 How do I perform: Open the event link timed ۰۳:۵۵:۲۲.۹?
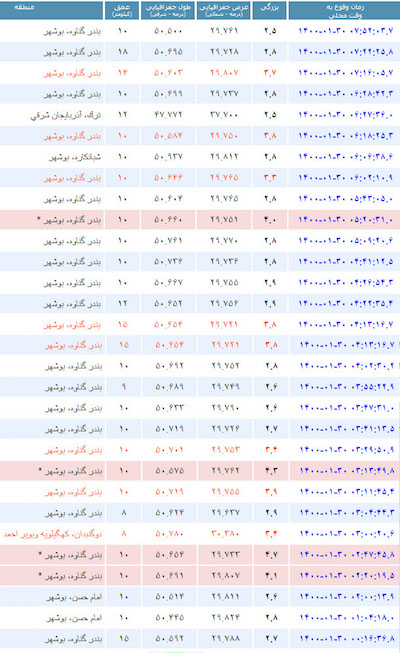pos(347,387)
